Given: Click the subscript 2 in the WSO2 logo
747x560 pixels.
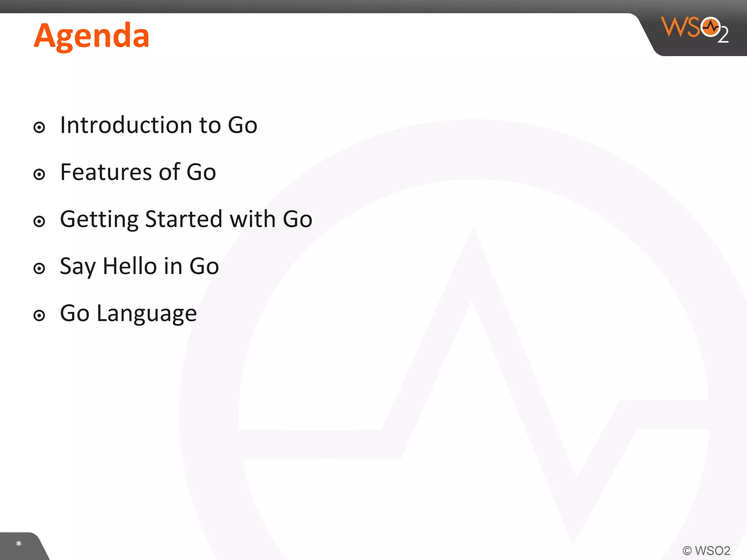Looking at the screenshot, I should 723,35.
